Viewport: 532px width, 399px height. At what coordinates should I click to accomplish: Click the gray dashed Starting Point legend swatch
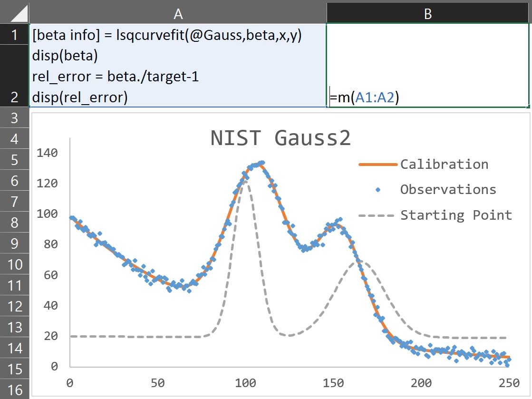(377, 215)
